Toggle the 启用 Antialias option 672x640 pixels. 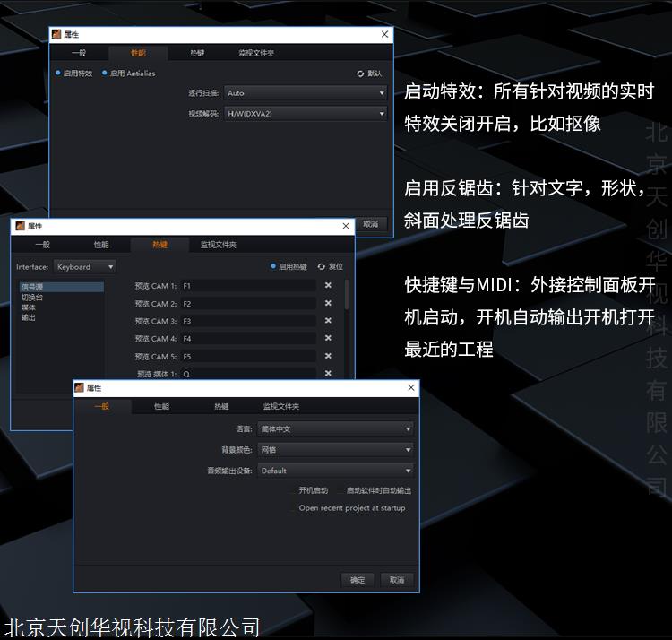tap(105, 74)
